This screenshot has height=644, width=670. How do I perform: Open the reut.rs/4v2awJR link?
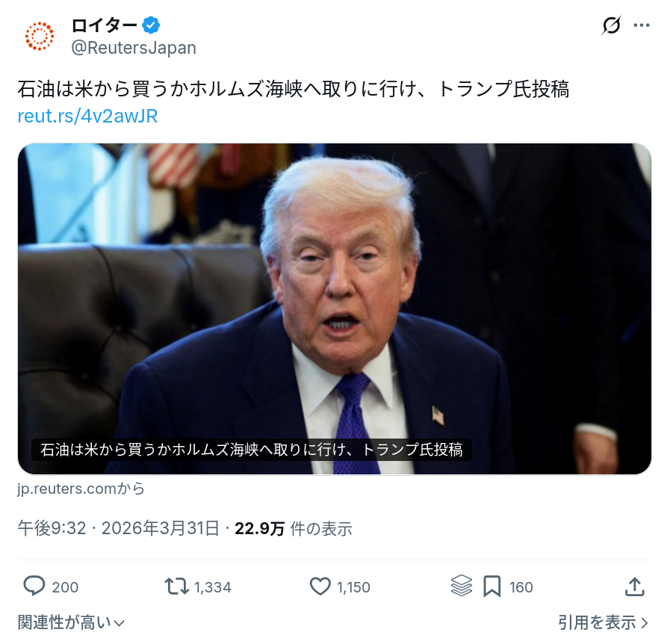click(87, 116)
